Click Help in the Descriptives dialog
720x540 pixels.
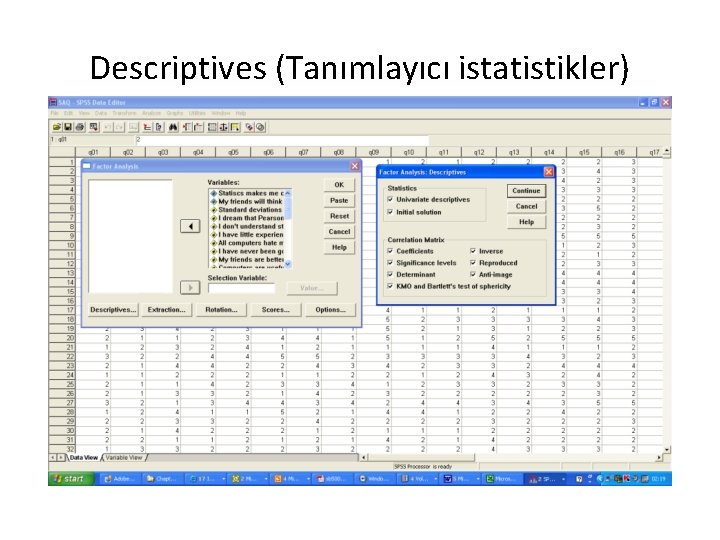pyautogui.click(x=526, y=222)
